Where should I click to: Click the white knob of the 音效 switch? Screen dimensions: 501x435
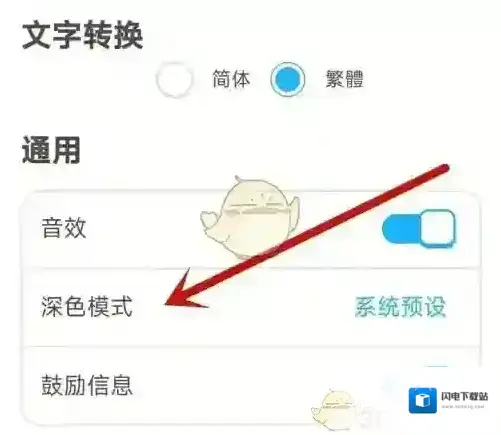(x=437, y=229)
